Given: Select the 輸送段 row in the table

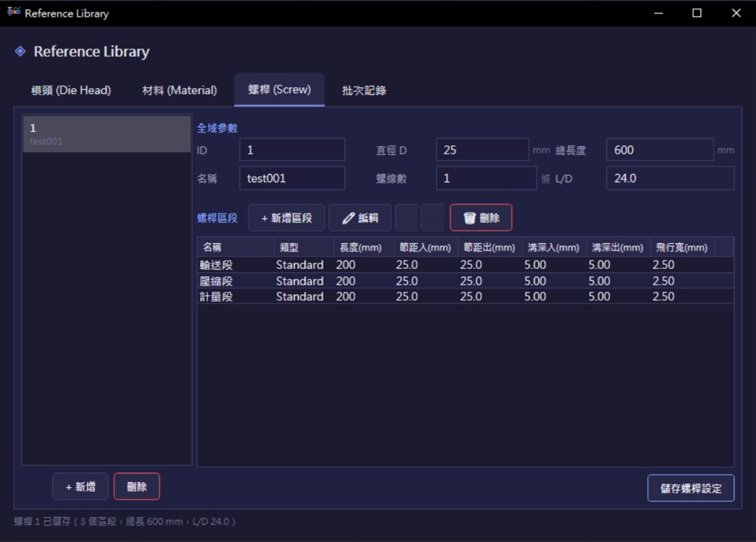Looking at the screenshot, I should 466,264.
